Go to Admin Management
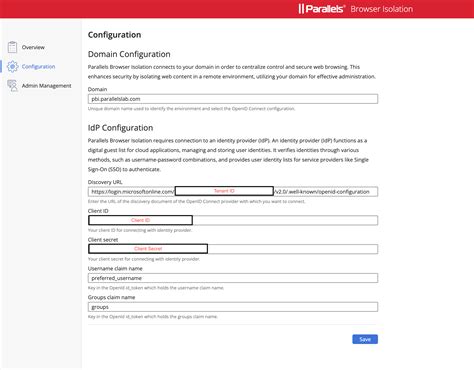 (46, 86)
